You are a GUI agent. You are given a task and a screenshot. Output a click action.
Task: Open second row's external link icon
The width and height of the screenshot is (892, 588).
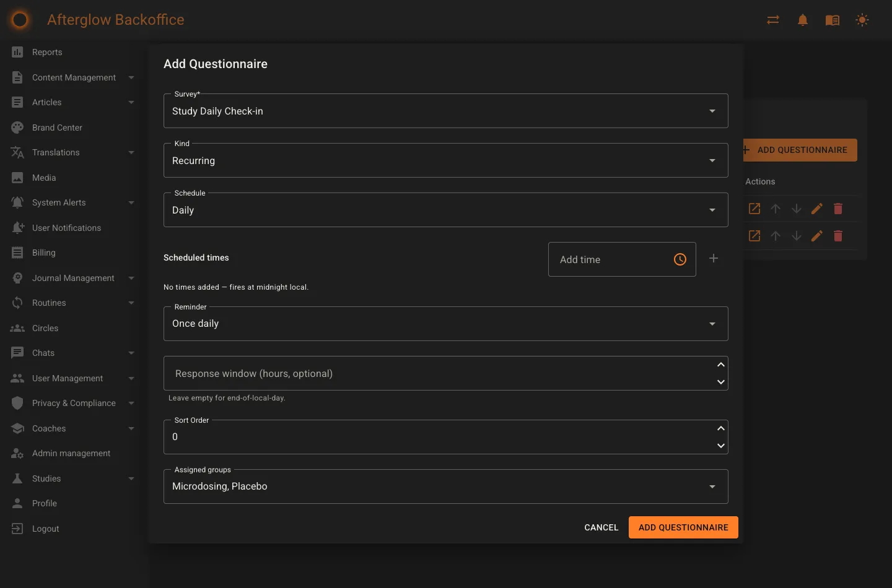[x=754, y=236]
